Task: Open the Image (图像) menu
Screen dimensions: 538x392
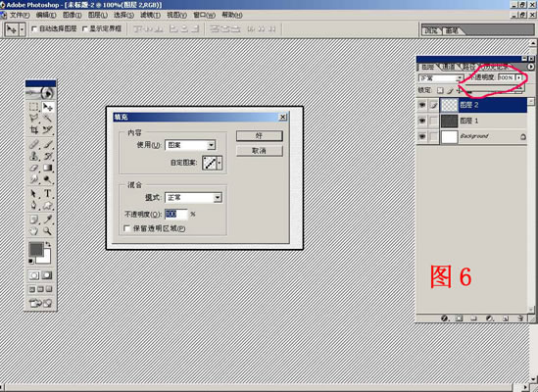Action: pyautogui.click(x=73, y=15)
